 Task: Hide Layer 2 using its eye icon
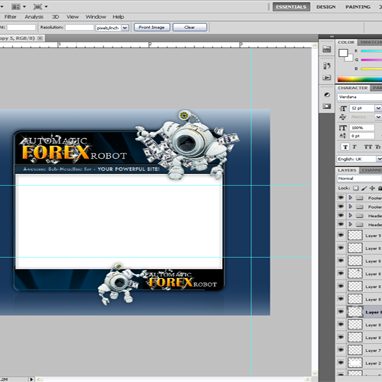(341, 362)
